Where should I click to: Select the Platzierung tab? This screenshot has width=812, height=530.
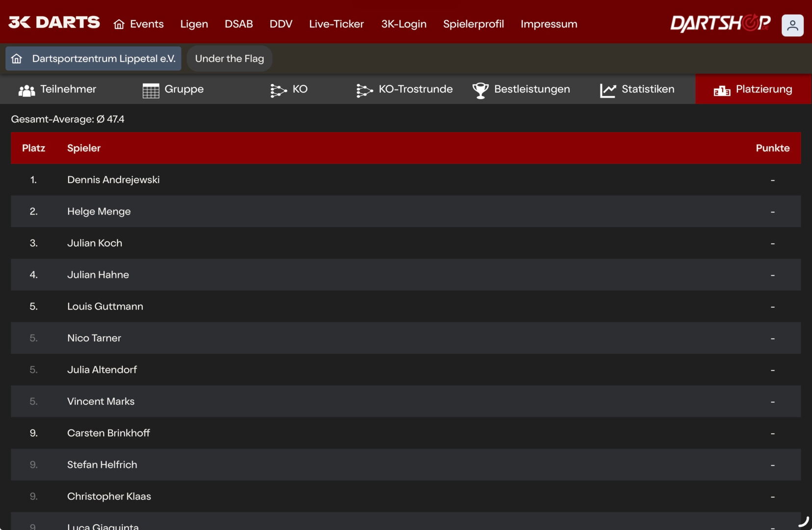click(x=753, y=89)
